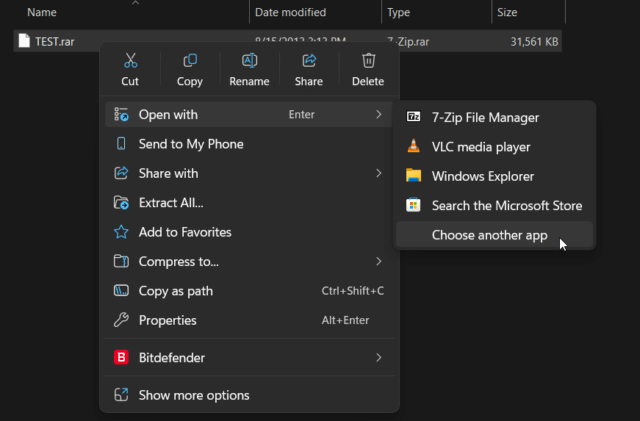Screen dimensions: 640x421
Task: Open Properties from context menu
Action: coord(248,320)
